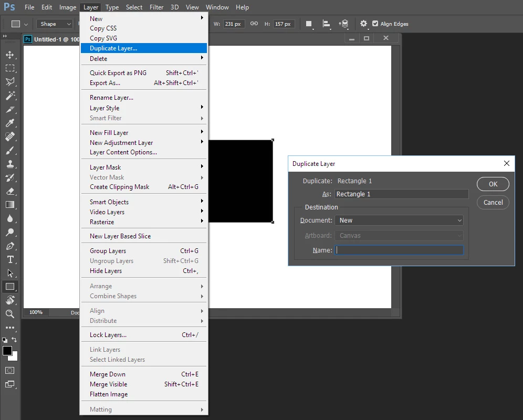Choose Flatten Image menu item
The width and height of the screenshot is (523, 420).
144,394
